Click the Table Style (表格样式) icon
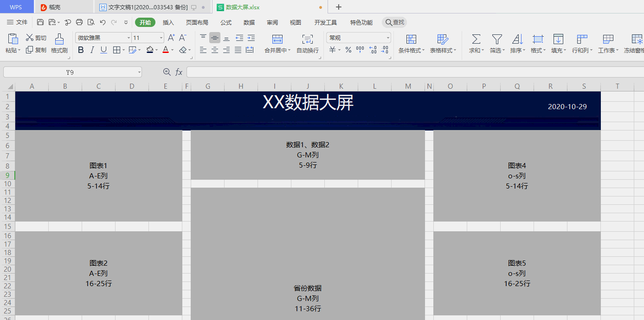644x320 pixels. [x=443, y=39]
